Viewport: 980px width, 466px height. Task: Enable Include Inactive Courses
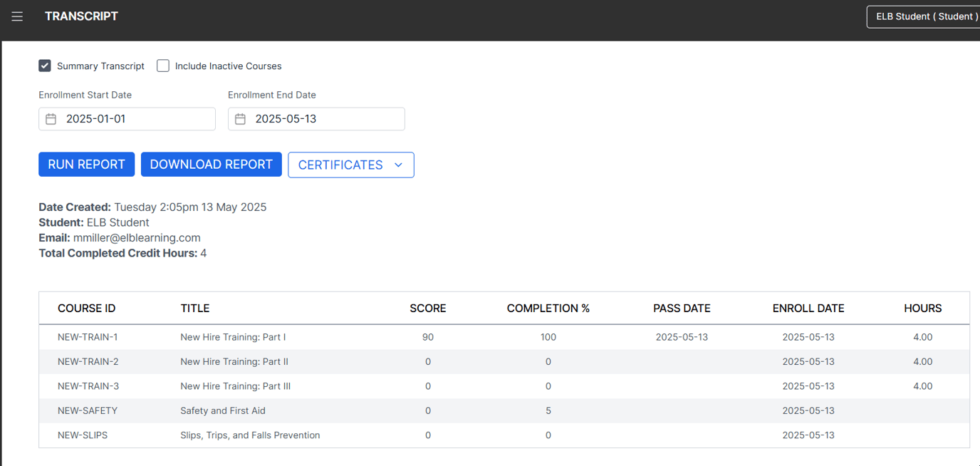coord(162,65)
